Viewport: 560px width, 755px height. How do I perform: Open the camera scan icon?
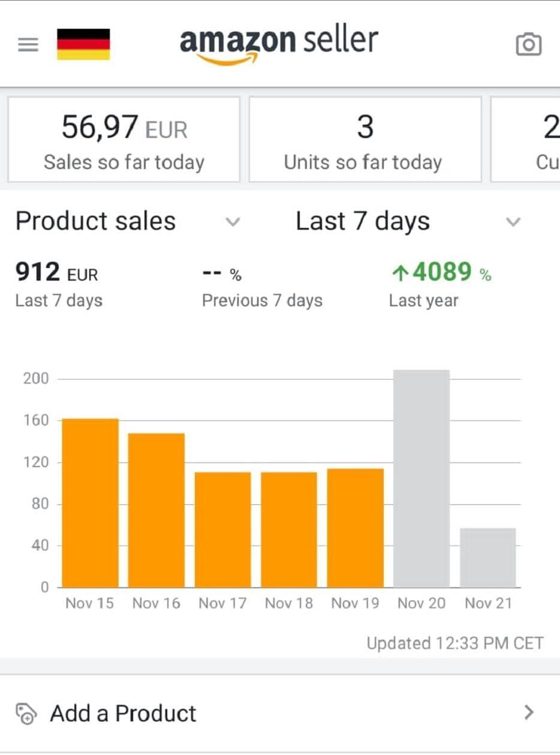coord(528,44)
